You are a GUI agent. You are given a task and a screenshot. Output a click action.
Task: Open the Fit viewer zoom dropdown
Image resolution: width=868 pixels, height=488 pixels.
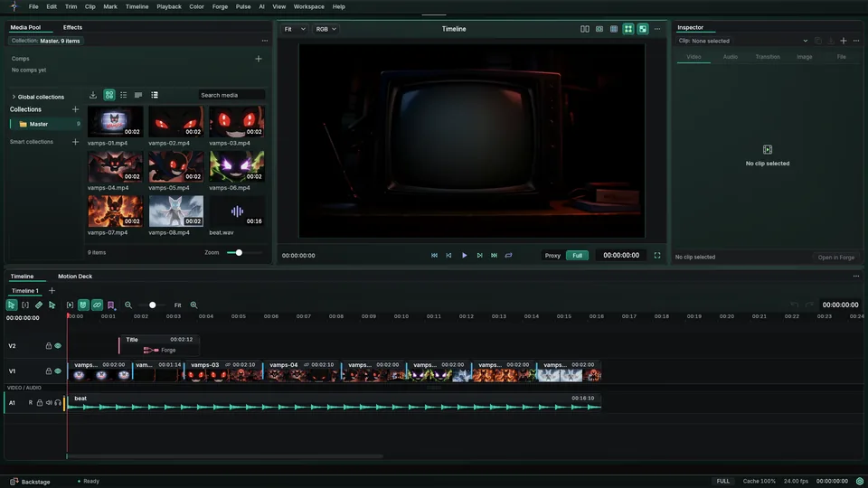[295, 29]
